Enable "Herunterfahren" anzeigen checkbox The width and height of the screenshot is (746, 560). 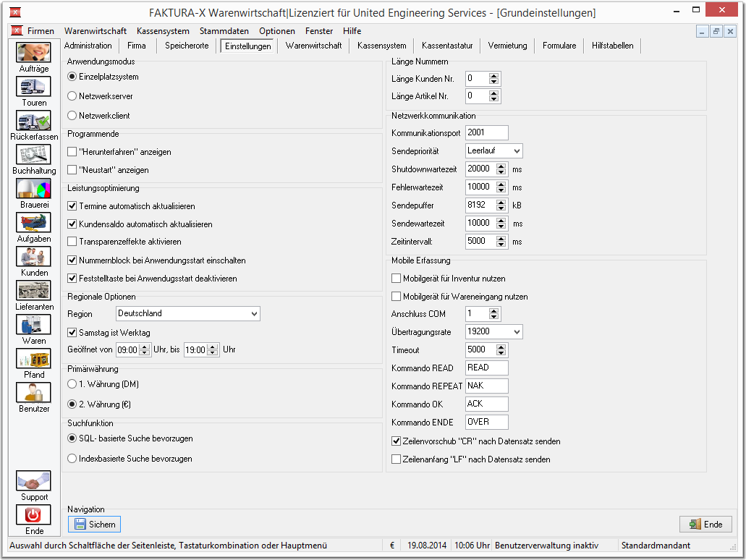72,152
